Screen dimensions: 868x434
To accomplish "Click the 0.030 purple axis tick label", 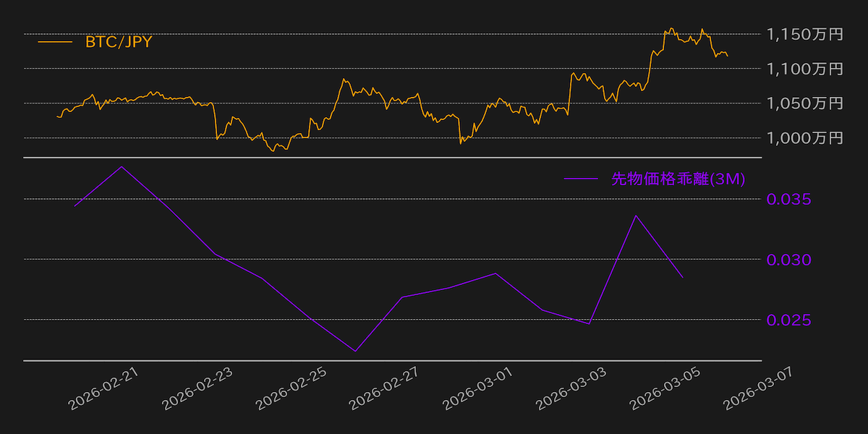I will coord(789,260).
